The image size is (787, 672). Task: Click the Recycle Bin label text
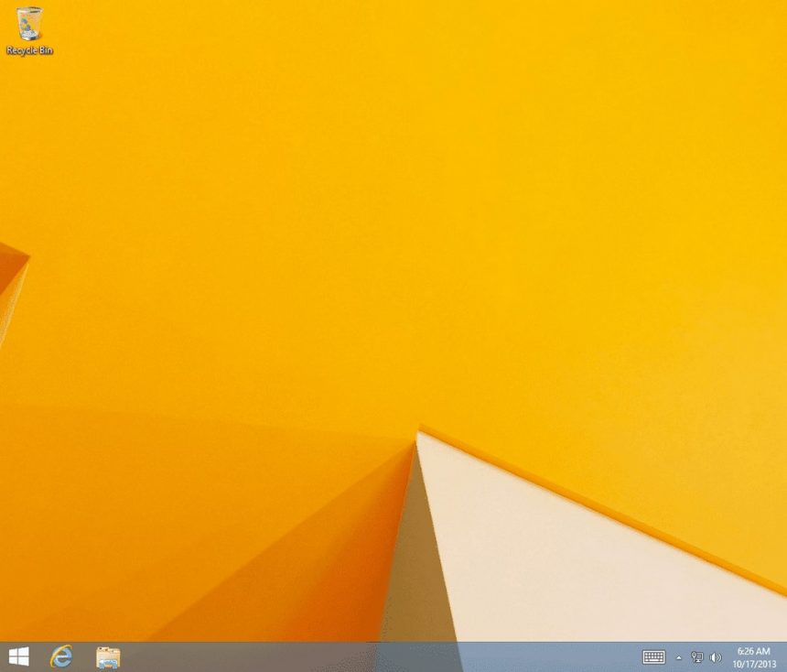click(30, 49)
